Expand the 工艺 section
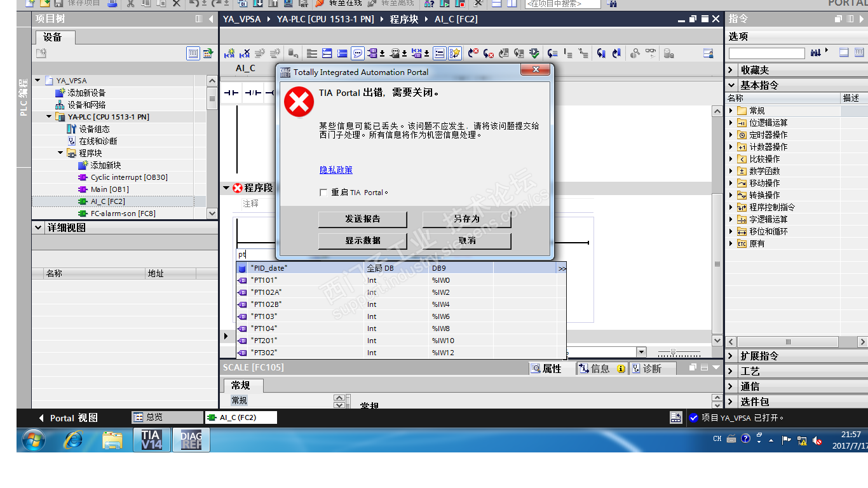This screenshot has width=868, height=488. 731,371
